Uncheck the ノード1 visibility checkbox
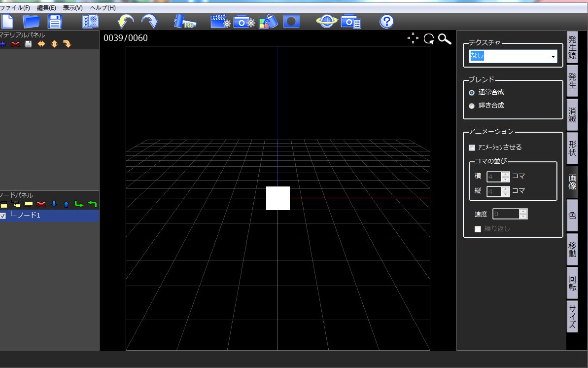The height and width of the screenshot is (368, 588). pos(3,216)
